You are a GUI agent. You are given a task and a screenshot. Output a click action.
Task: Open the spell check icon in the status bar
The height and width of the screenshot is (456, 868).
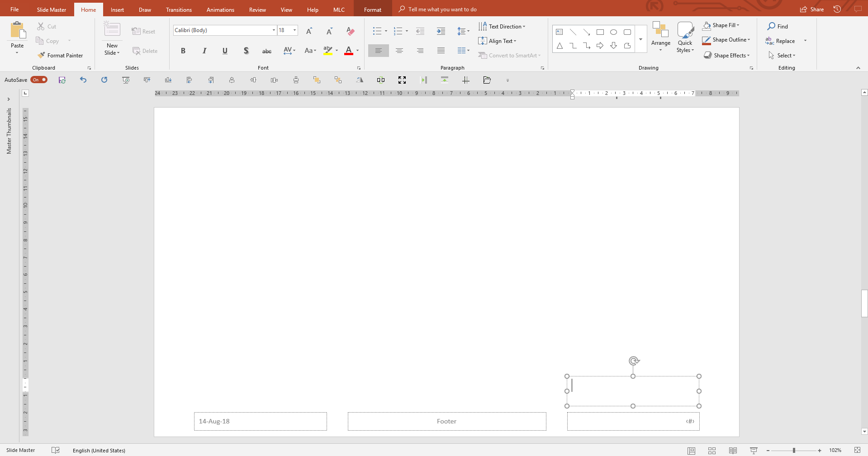[56, 450]
